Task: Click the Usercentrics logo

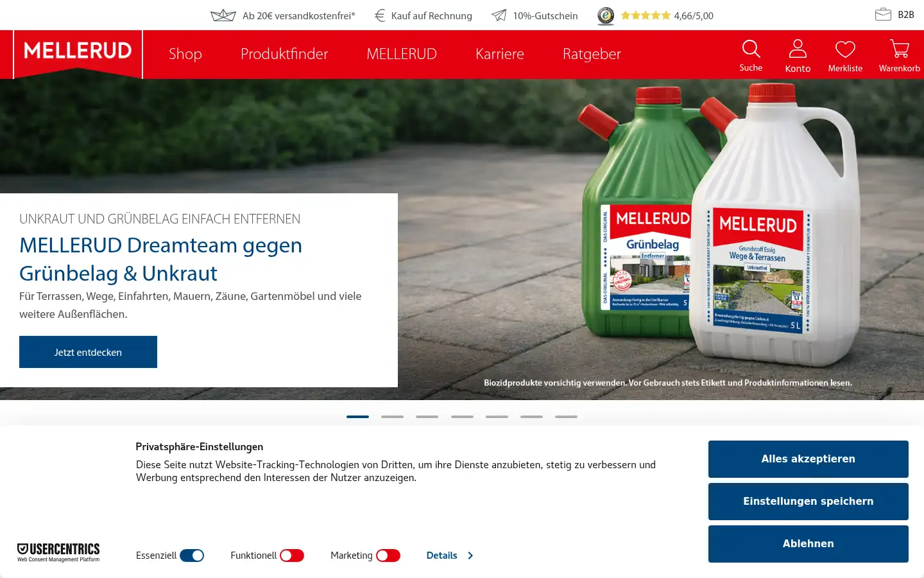Action: point(58,552)
